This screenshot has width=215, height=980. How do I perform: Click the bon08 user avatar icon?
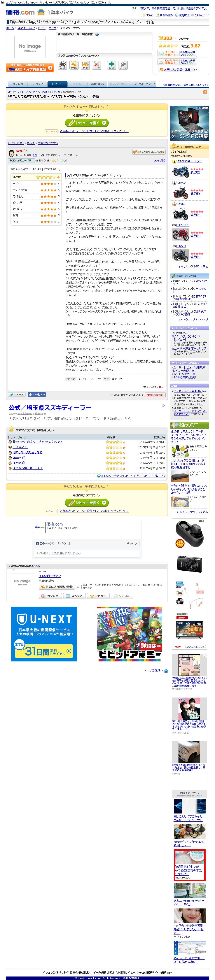pyautogui.click(x=11, y=154)
